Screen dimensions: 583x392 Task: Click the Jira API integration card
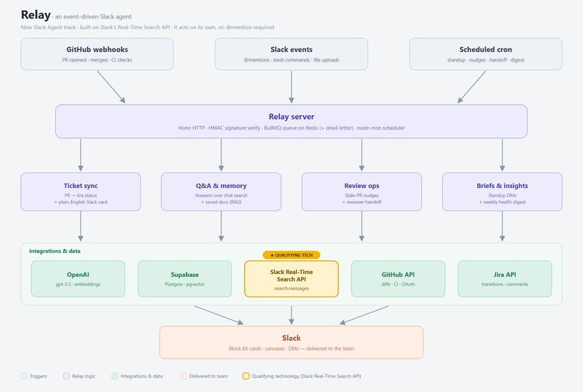tap(505, 279)
